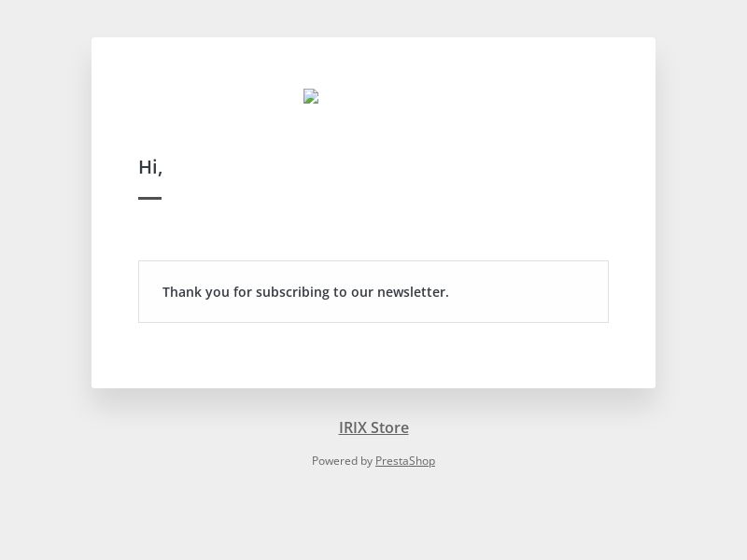Image resolution: width=747 pixels, height=560 pixels.
Task: Select the short divider line under greeting
Action: (x=150, y=198)
